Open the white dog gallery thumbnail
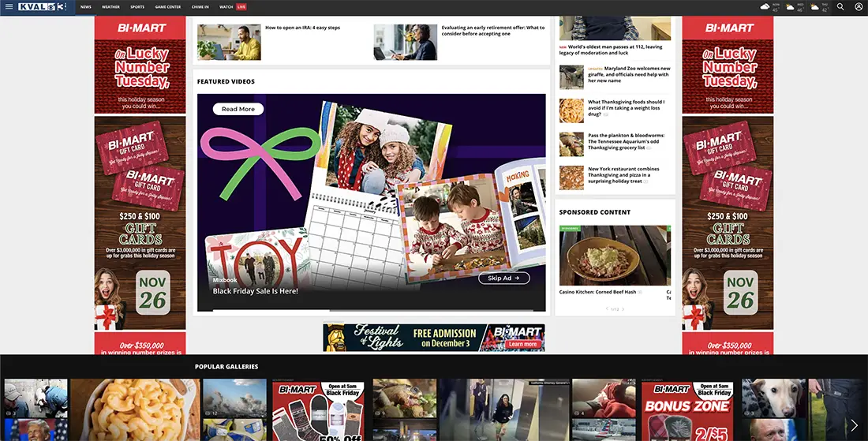Screen dimensions: 868x441 [774, 398]
